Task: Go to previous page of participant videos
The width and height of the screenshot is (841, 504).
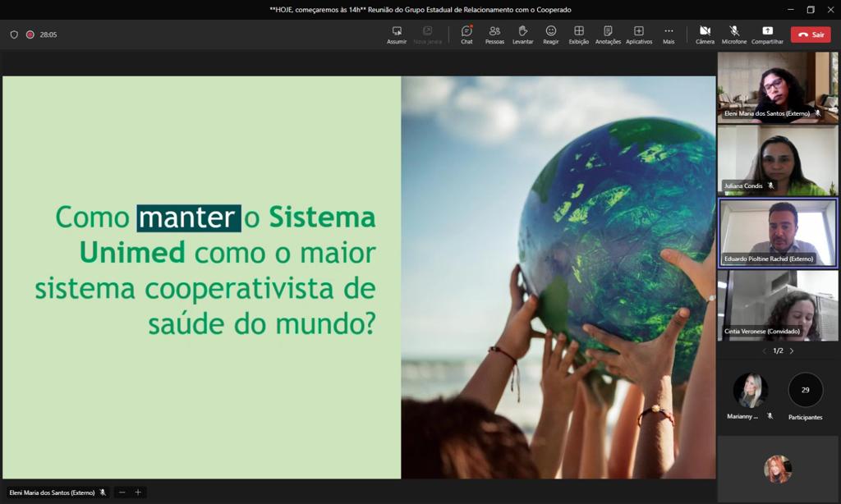Action: coord(764,351)
